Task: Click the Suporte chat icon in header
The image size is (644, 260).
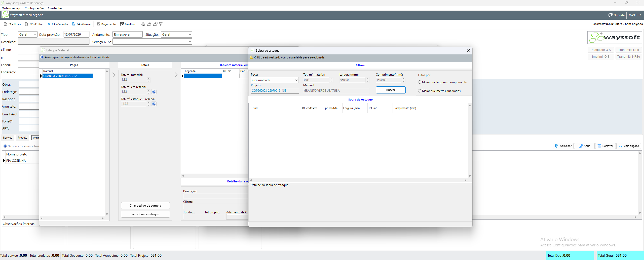Action: click(x=611, y=15)
